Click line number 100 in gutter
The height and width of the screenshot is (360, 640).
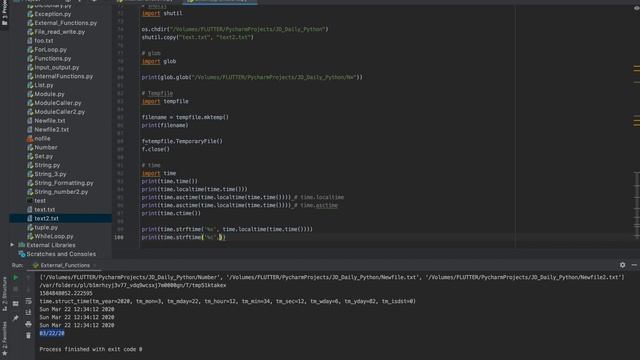[x=119, y=237]
